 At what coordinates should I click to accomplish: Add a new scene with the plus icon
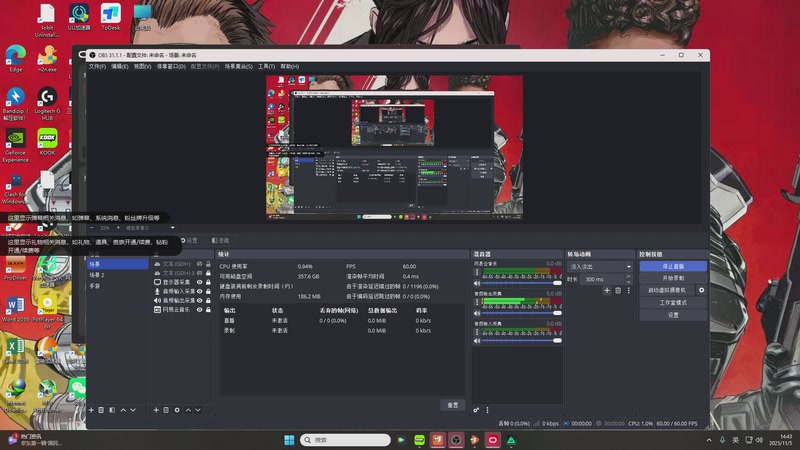point(91,410)
